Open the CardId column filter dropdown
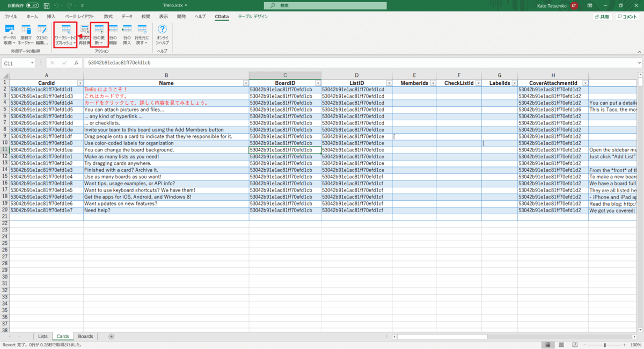 point(80,83)
